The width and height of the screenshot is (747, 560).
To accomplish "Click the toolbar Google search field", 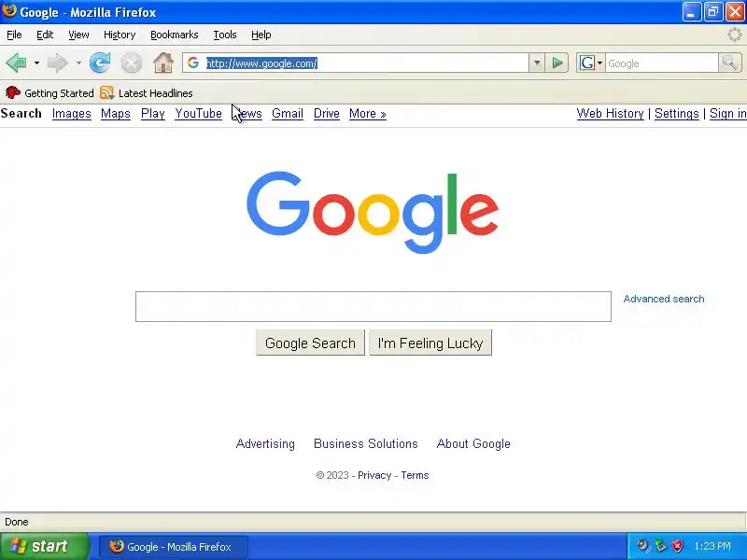I will (661, 63).
